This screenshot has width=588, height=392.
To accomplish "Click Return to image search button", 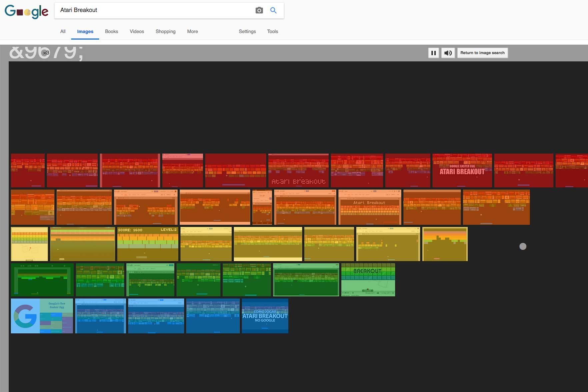I will pyautogui.click(x=482, y=53).
